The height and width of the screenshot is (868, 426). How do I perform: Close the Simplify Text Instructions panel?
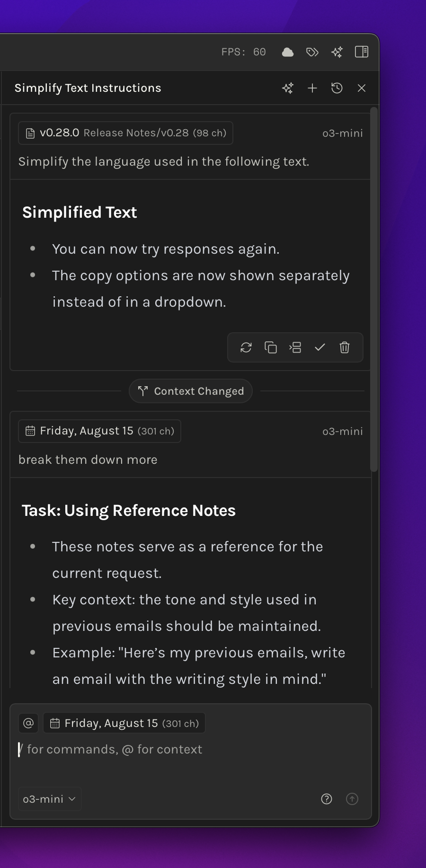click(362, 88)
